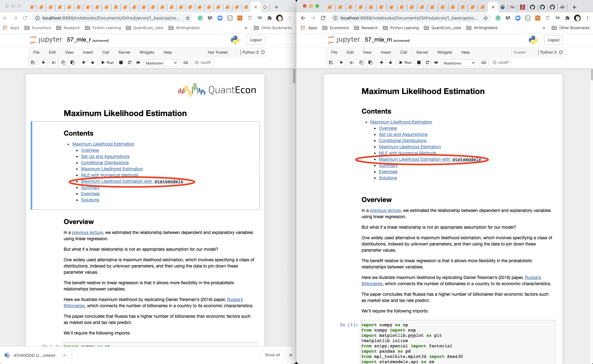Click nbdiff button in left Jupyter toolbar

[203, 63]
